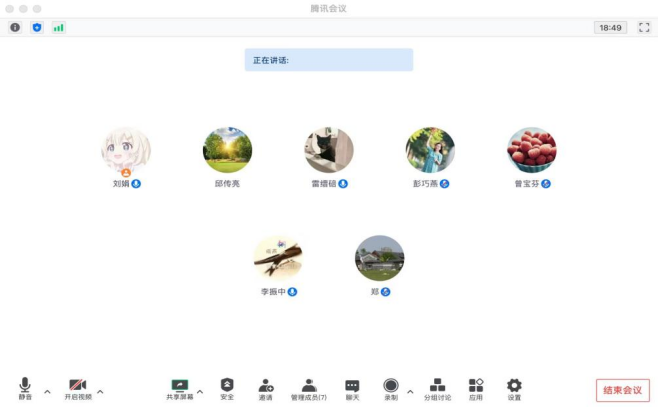Start recording (录制) the meeting
The height and width of the screenshot is (408, 658).
point(391,389)
